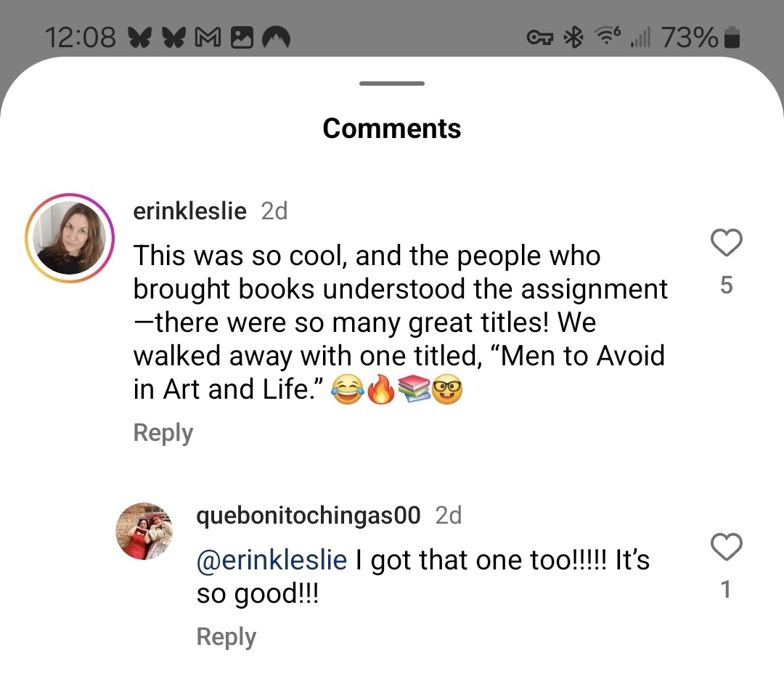This screenshot has height=682, width=784.
Task: Reply to erinkleslie's comment
Action: (x=163, y=433)
